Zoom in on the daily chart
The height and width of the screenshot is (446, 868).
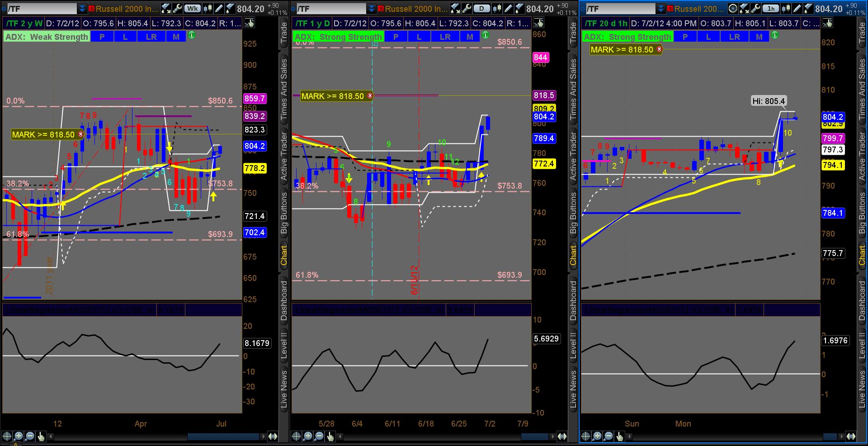[x=307, y=437]
